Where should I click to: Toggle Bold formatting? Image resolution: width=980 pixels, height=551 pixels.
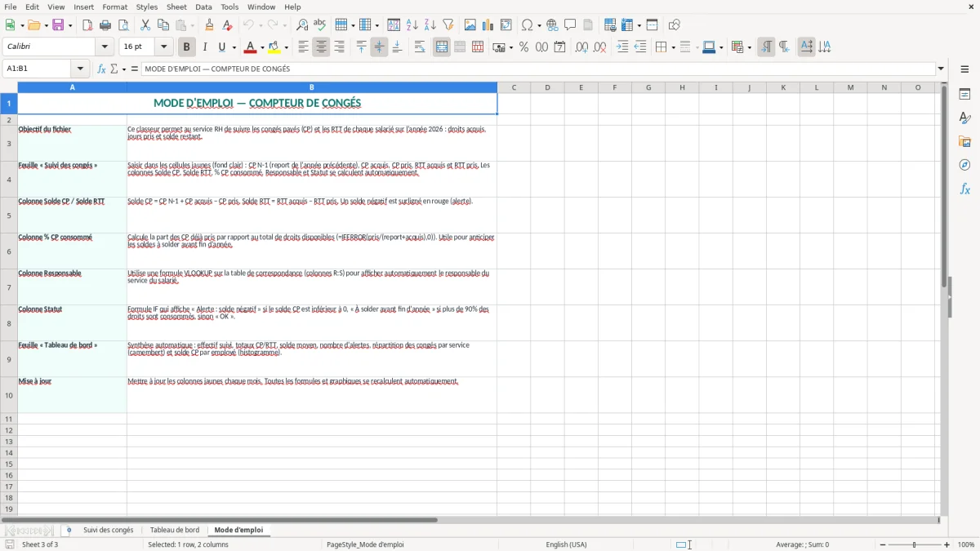click(x=187, y=47)
